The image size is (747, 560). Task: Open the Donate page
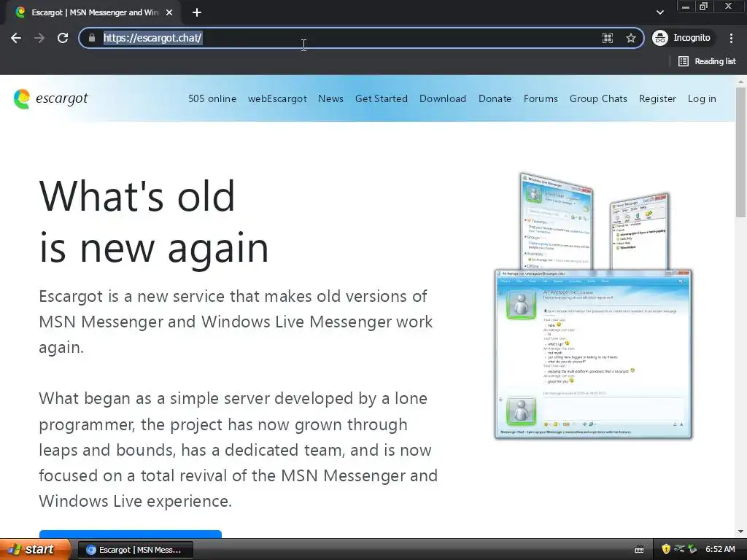495,98
